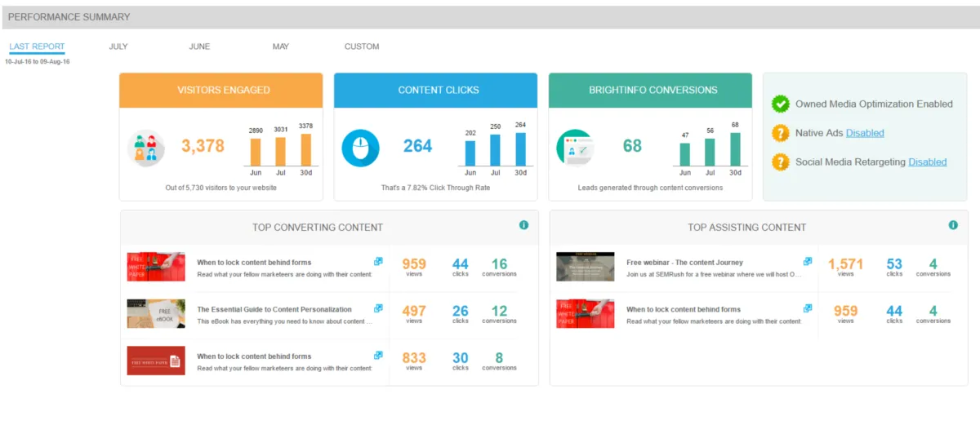
Task: Open external link for 959-views converting item
Action: (x=378, y=262)
